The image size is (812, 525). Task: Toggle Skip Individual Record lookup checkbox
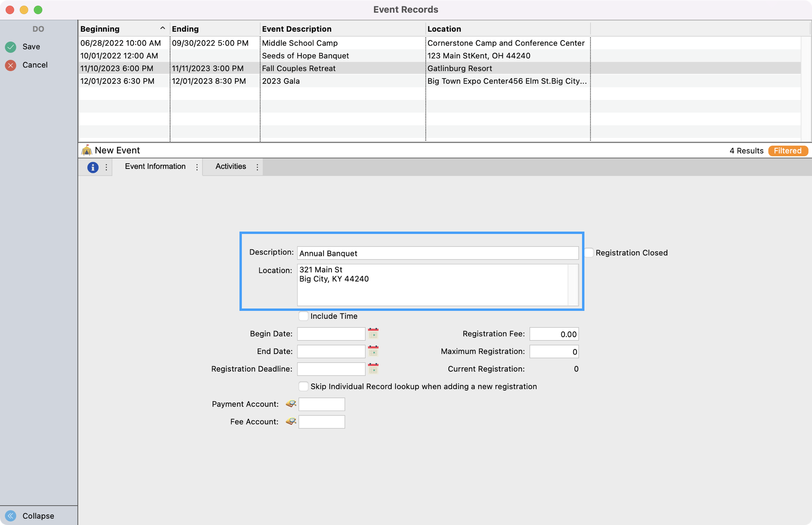pyautogui.click(x=303, y=386)
